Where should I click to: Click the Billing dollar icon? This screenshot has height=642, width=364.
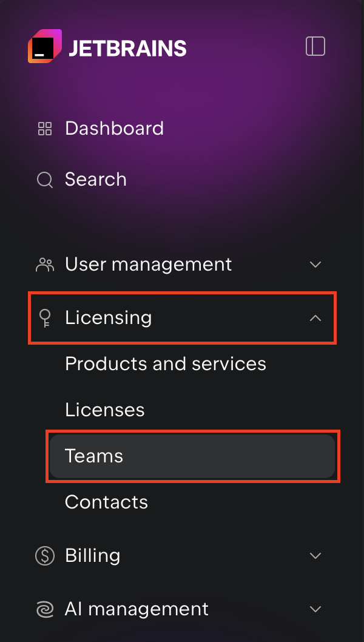[45, 556]
